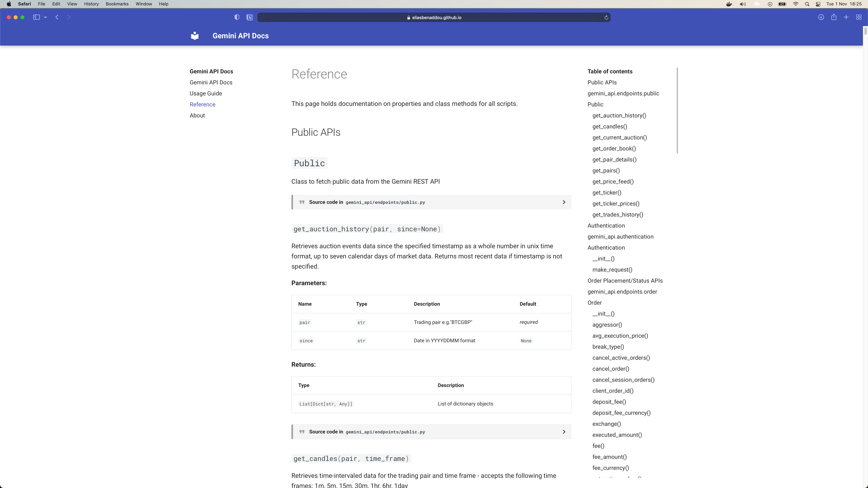868x488 pixels.
Task: Open the About page link
Action: pyautogui.click(x=197, y=116)
